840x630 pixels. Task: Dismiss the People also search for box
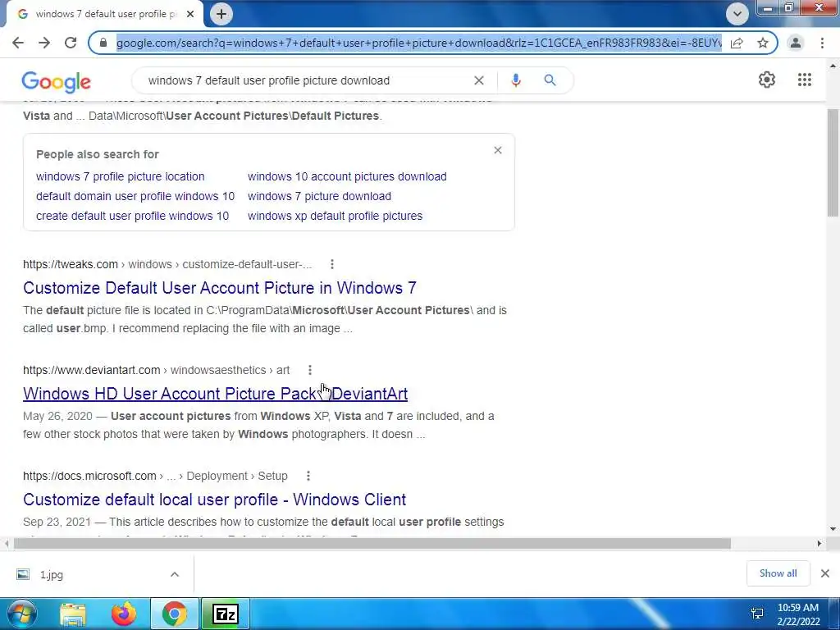pos(498,150)
